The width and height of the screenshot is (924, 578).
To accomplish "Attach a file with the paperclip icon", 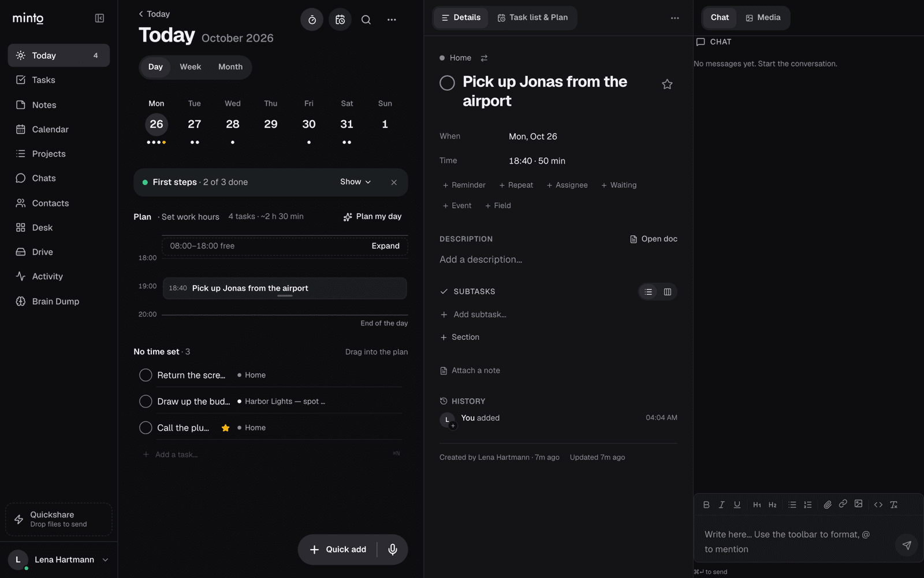I will pos(828,505).
